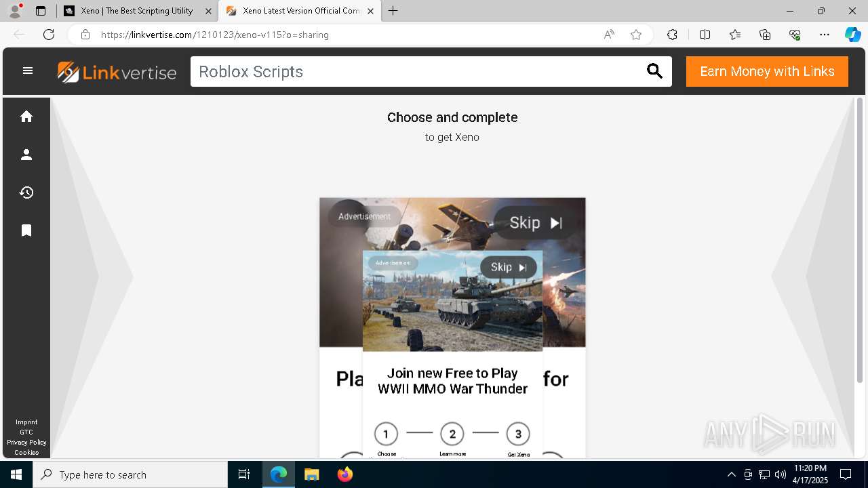
Task: Open the Windows Start menu
Action: [x=16, y=474]
